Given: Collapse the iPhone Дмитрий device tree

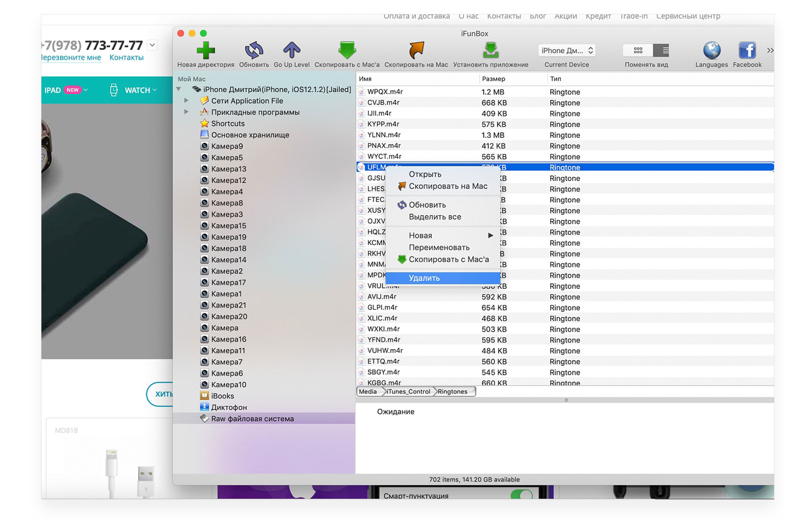Looking at the screenshot, I should [x=179, y=89].
